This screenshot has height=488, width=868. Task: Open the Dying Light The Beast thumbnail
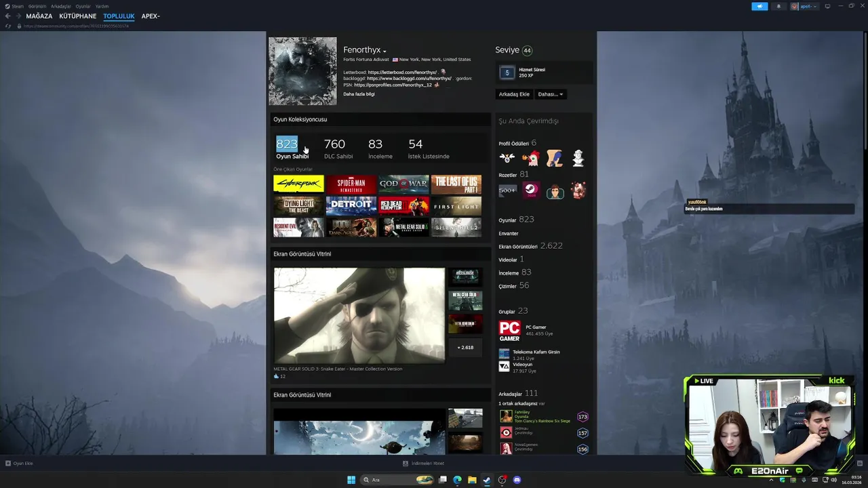click(x=298, y=206)
